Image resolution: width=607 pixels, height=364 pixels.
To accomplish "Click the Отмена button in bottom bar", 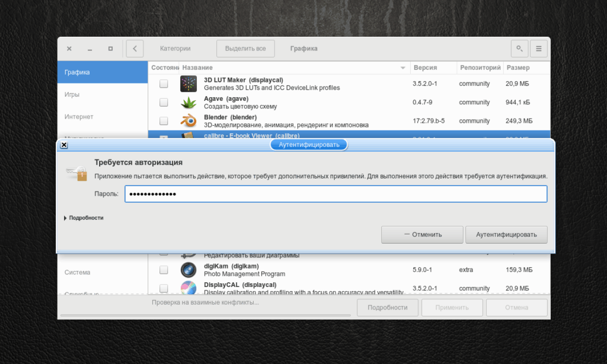I will click(x=517, y=308).
